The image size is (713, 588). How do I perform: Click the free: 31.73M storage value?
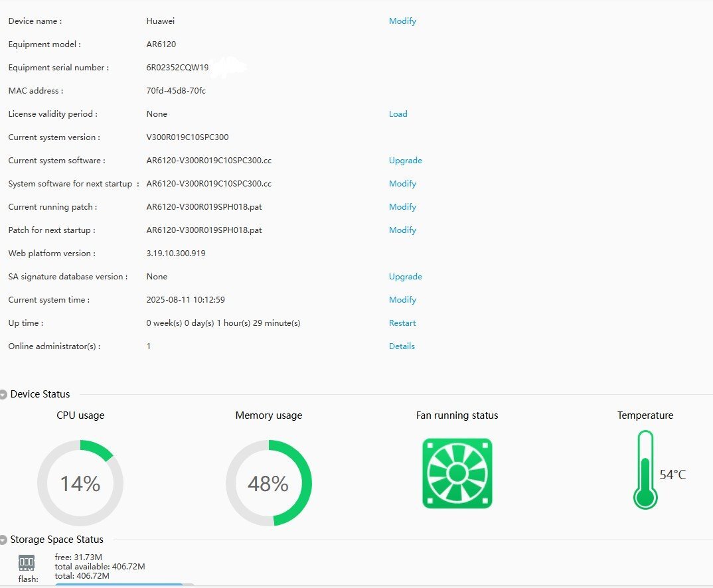(78, 557)
